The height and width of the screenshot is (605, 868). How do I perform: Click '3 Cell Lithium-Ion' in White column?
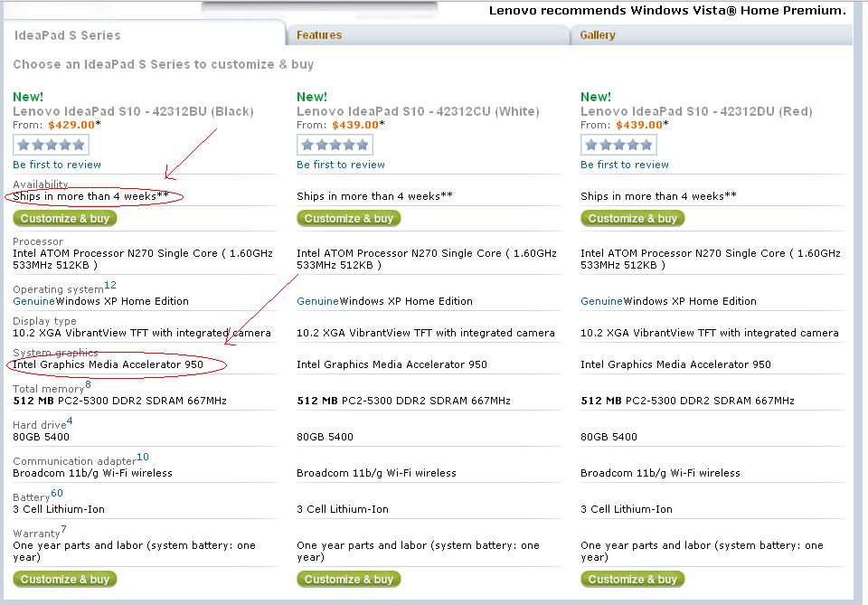point(343,508)
